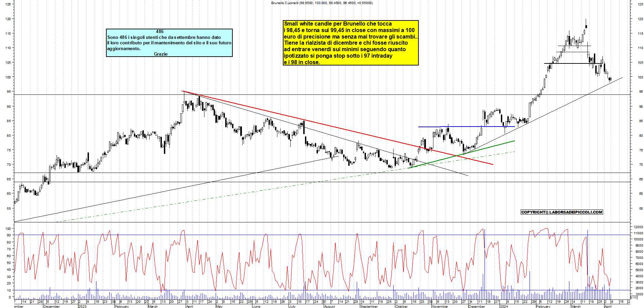Click the 'Brunello Cucinelli' chart title text
Screen dimensions: 644x308
coord(285,3)
